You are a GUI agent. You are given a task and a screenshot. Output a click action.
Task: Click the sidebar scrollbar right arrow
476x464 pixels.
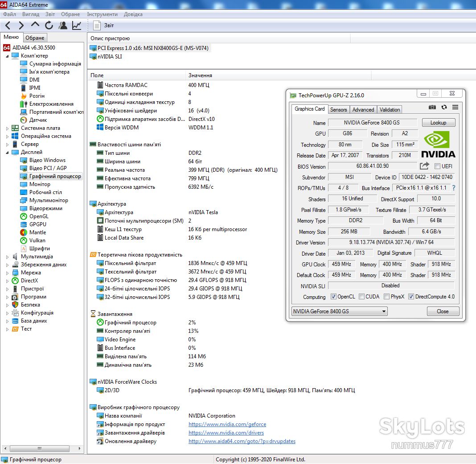[x=79, y=448]
